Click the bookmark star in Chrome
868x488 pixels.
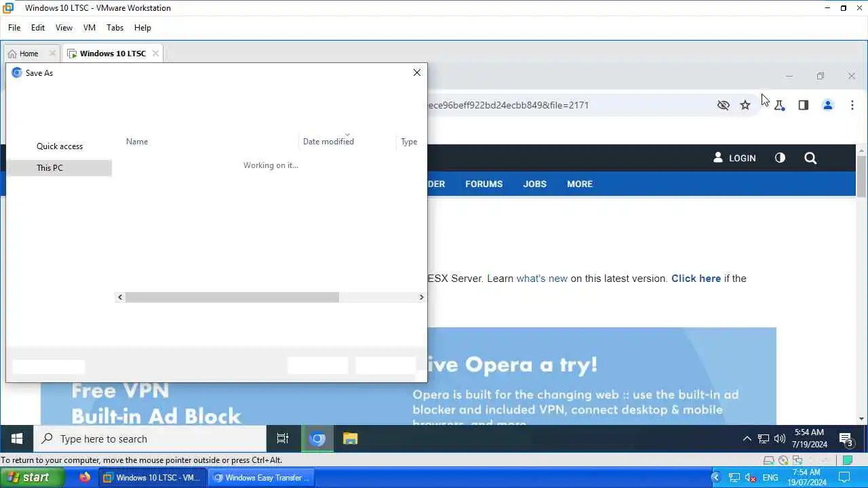click(x=745, y=105)
